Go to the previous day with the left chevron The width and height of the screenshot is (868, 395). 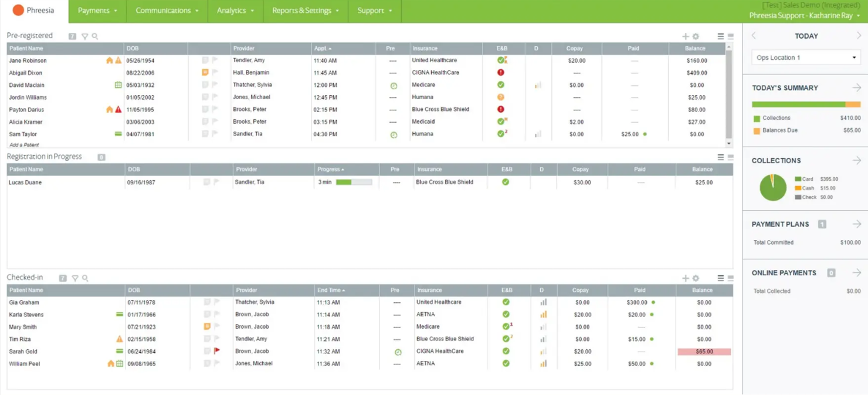tap(754, 36)
